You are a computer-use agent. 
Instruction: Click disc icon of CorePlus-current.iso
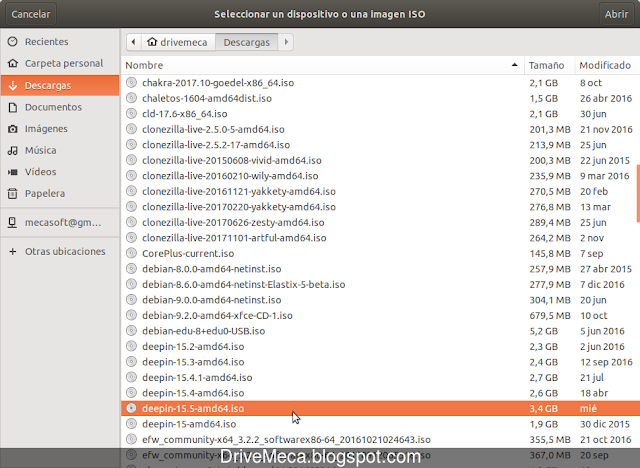[x=131, y=253]
